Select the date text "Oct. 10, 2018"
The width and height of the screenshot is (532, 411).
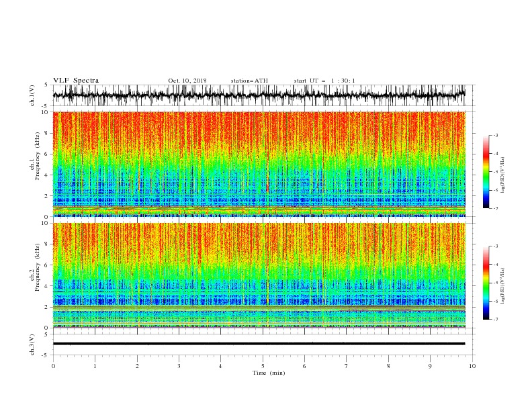coord(187,81)
